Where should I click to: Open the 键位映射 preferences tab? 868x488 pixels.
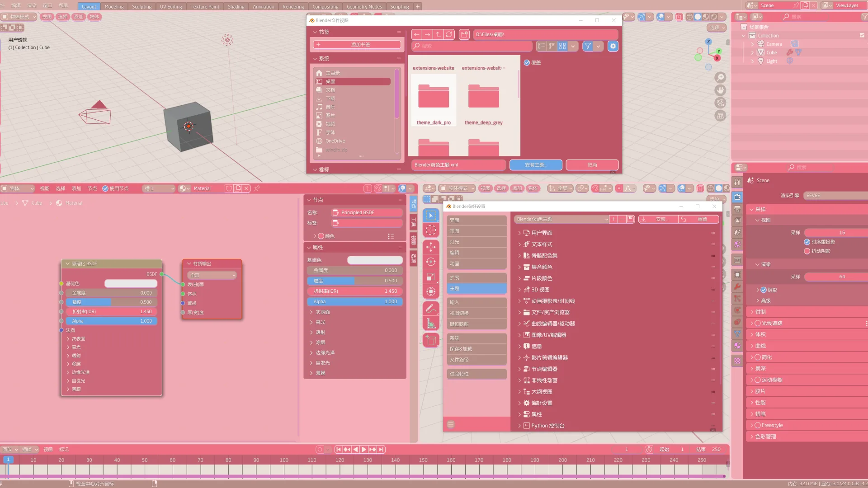coord(476,324)
